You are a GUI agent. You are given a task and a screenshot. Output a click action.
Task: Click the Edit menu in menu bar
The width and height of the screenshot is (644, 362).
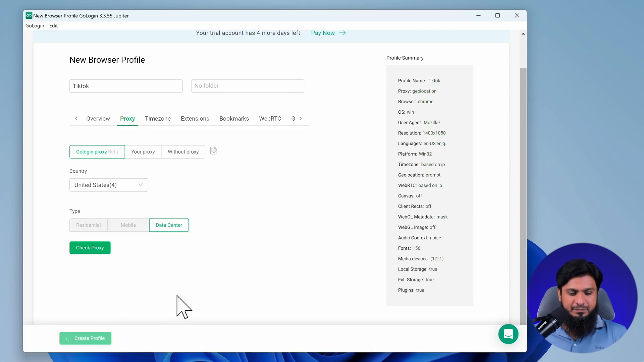click(53, 25)
